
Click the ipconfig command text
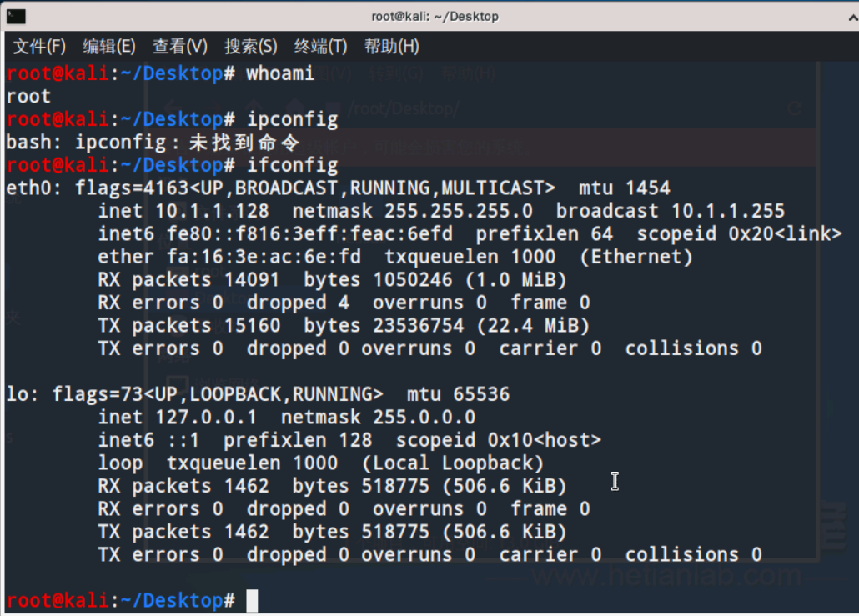[292, 119]
